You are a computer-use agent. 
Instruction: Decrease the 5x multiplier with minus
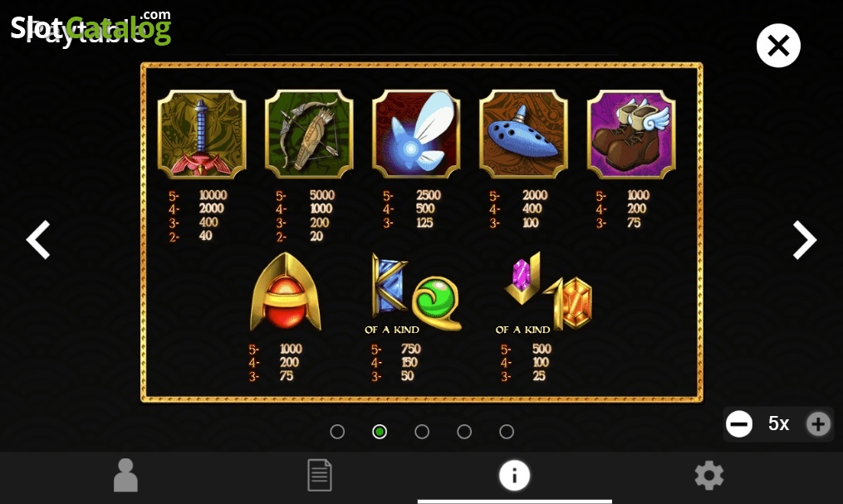coord(739,424)
